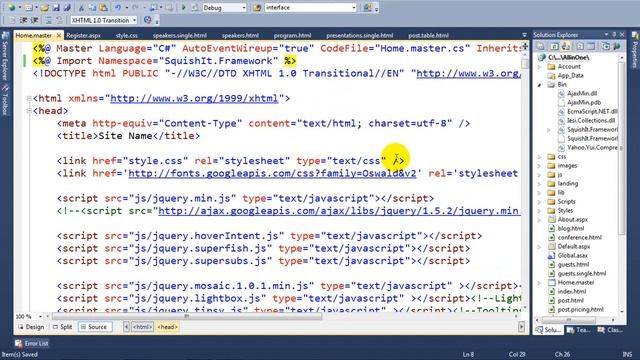640x360 pixels.
Task: Open the Toolbox side tab
Action: click(x=5, y=100)
